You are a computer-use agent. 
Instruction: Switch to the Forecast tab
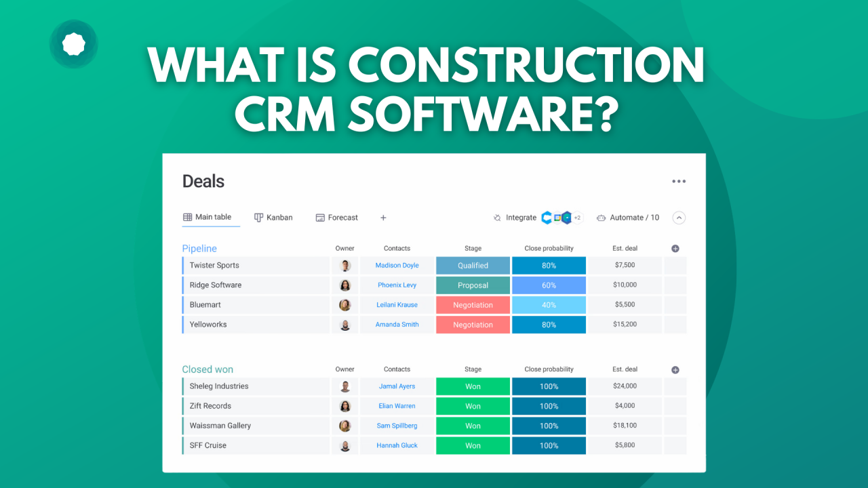pyautogui.click(x=337, y=217)
